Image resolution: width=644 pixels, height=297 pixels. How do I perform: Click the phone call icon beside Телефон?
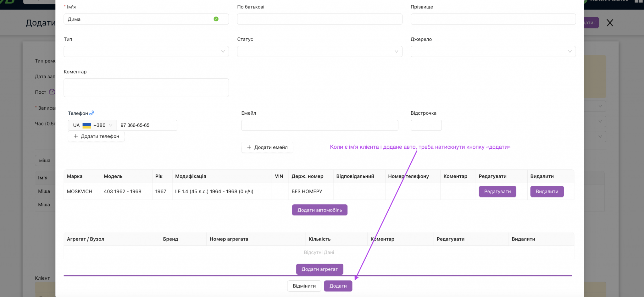(92, 113)
